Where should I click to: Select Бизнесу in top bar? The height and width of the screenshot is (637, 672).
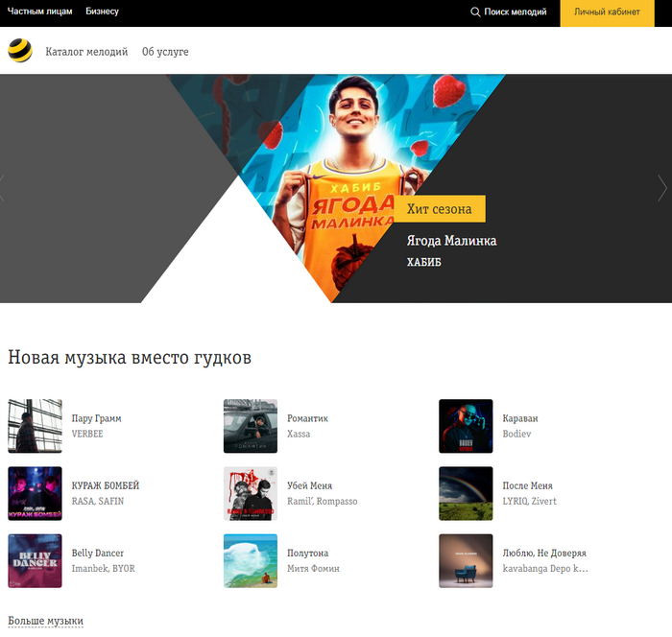[x=102, y=12]
